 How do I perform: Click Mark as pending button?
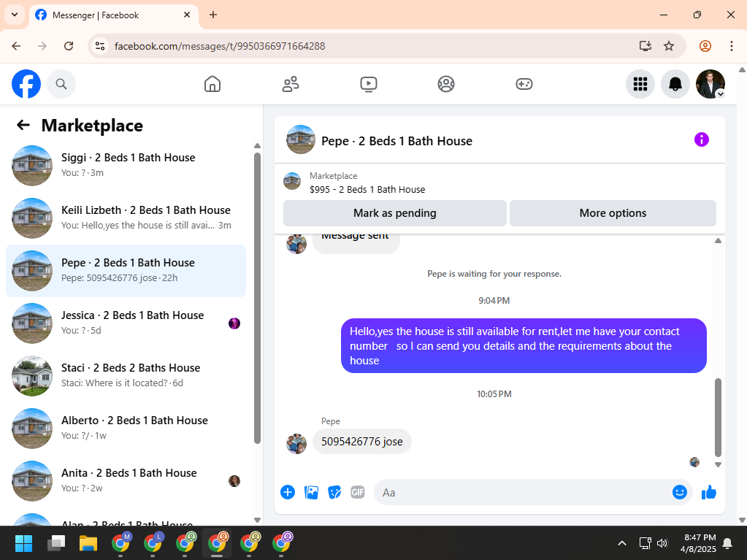click(x=395, y=213)
